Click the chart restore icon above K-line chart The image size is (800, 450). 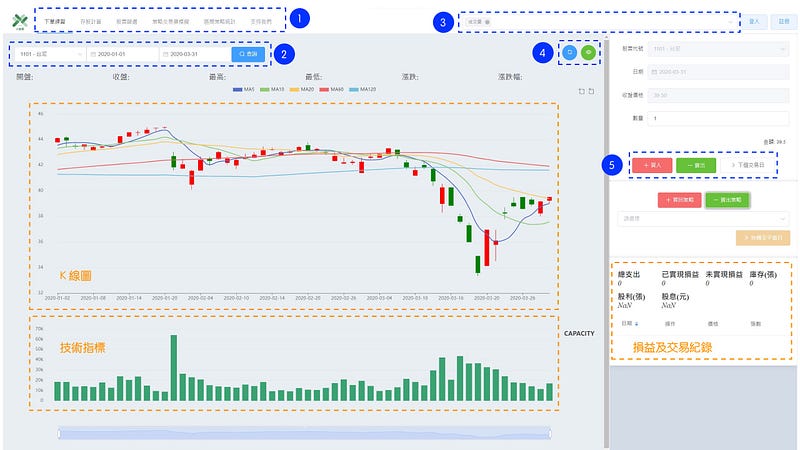click(582, 91)
